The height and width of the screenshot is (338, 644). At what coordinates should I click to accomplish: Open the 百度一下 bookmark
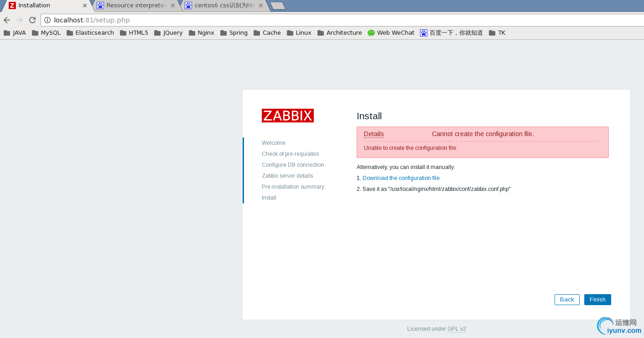pyautogui.click(x=452, y=33)
